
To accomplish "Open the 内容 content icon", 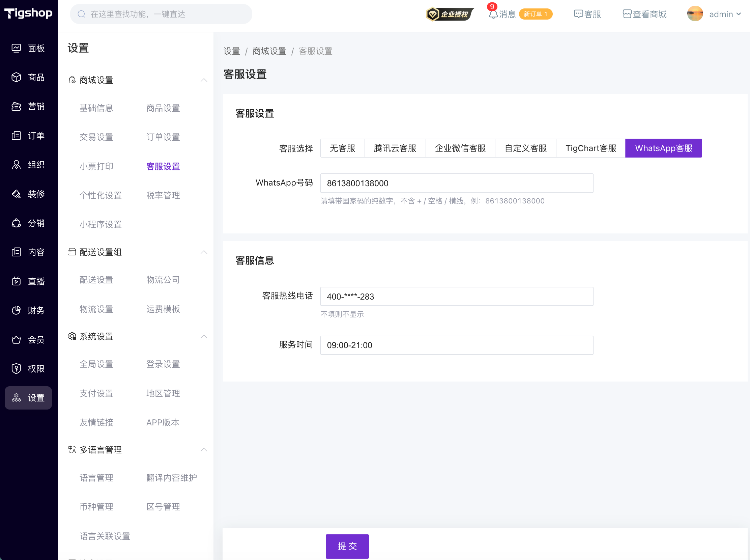I will pyautogui.click(x=16, y=252).
